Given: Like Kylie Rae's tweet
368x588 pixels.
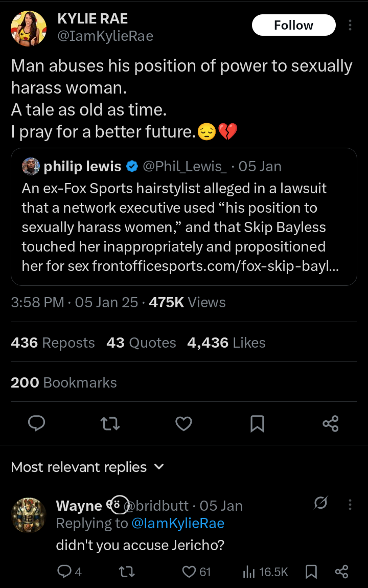Looking at the screenshot, I should (183, 423).
